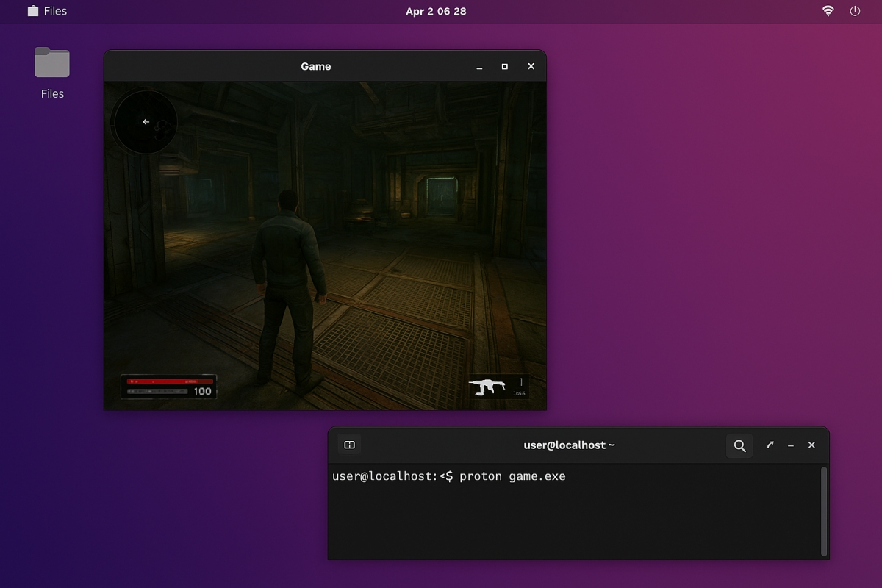Click the terminal vertical scrollbar

tap(823, 511)
